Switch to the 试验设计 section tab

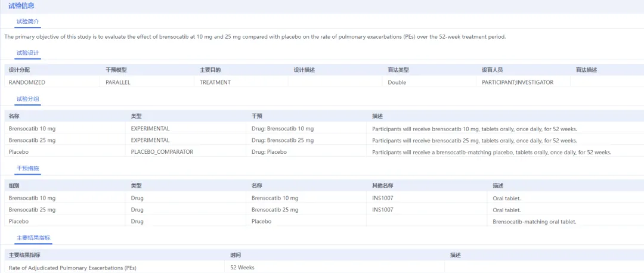point(27,53)
